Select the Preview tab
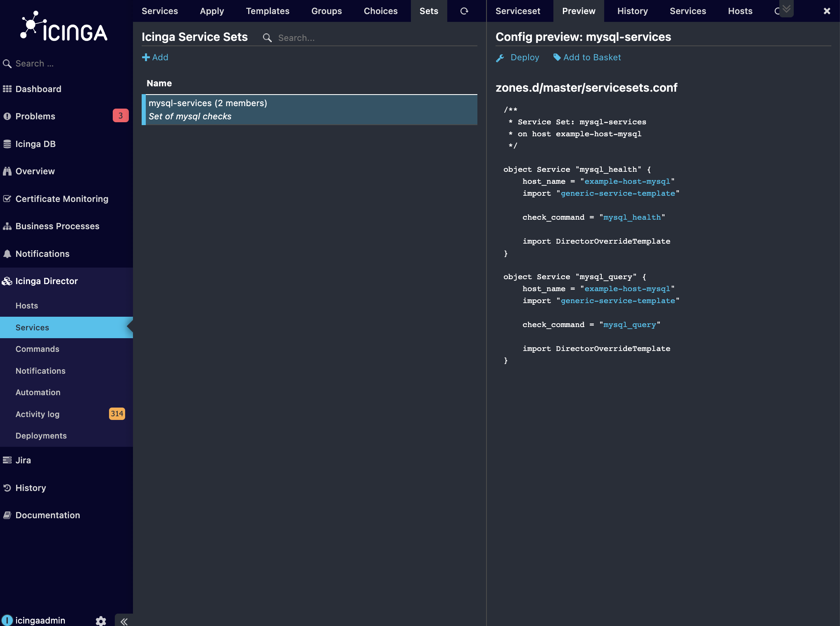This screenshot has width=840, height=626. (x=579, y=11)
